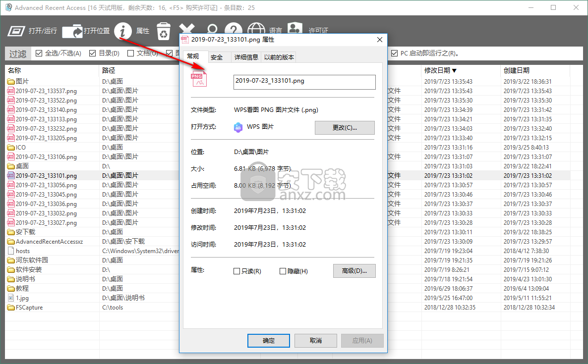Screen dimensions: 588x364
Task: Click the folder icon beside 教程
Action: pyautogui.click(x=11, y=288)
